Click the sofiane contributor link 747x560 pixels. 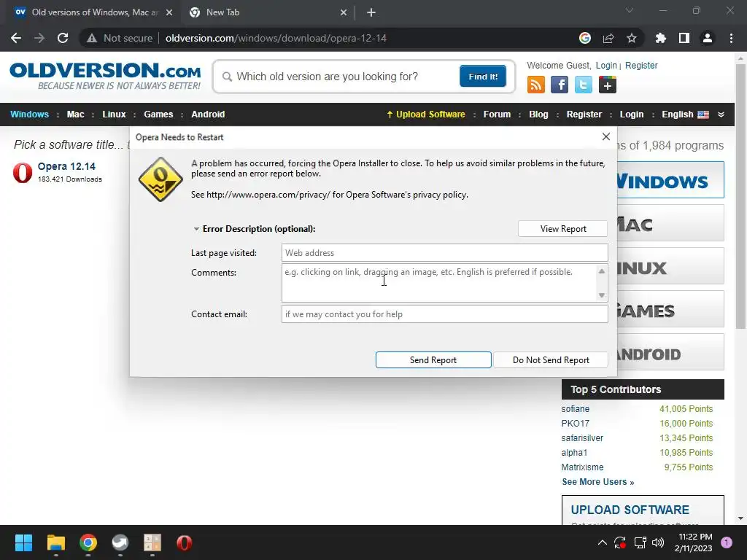[x=575, y=409]
